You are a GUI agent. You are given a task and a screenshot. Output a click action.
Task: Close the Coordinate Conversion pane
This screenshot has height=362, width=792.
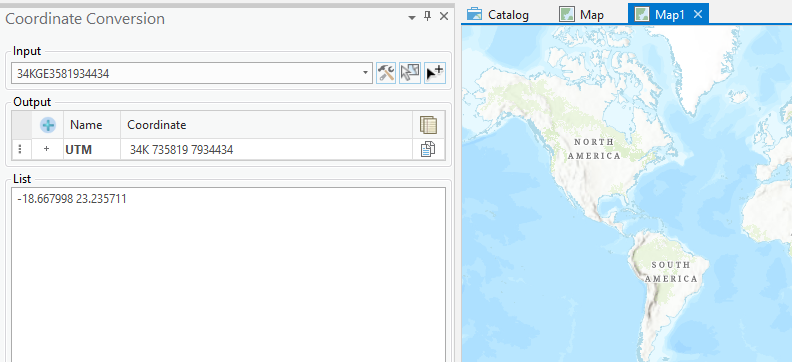click(444, 17)
